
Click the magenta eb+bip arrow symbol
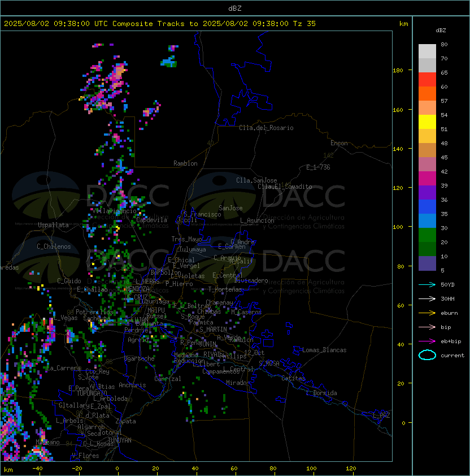point(427,341)
